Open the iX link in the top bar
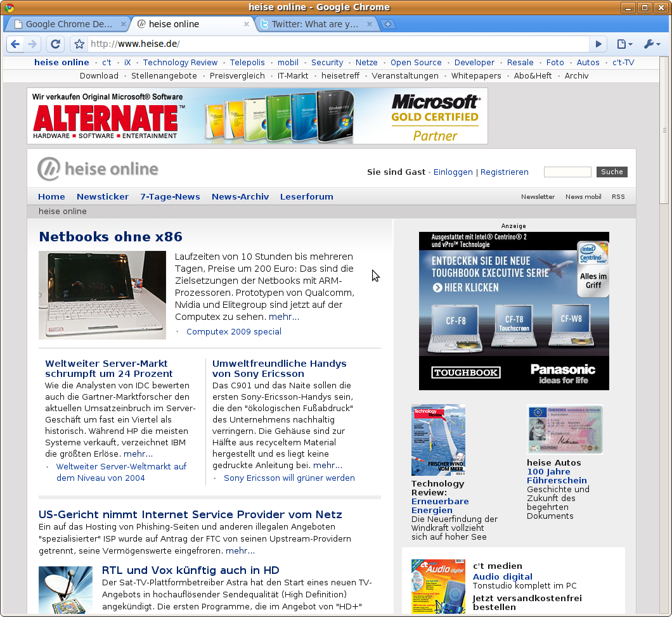The image size is (672, 617). [x=127, y=63]
